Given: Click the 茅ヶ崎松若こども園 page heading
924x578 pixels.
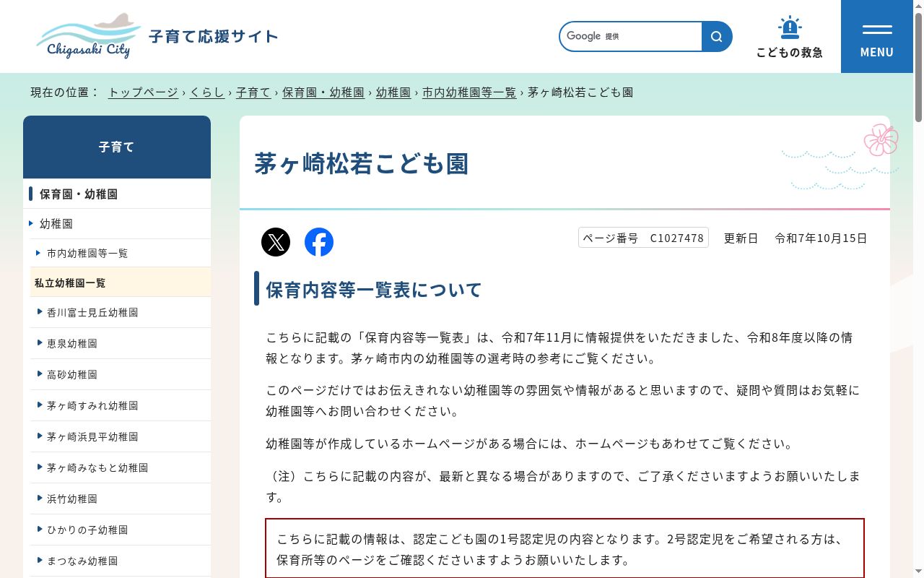Looking at the screenshot, I should point(362,163).
